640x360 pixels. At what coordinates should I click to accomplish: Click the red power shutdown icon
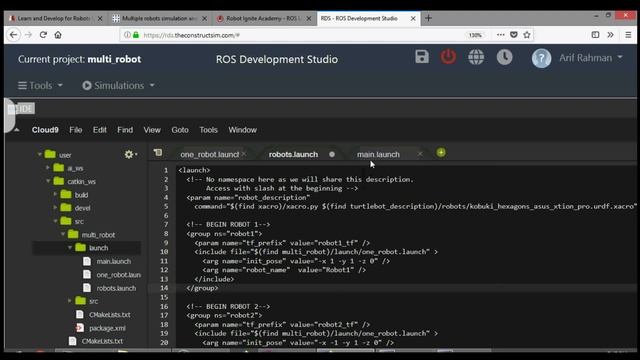click(x=448, y=57)
